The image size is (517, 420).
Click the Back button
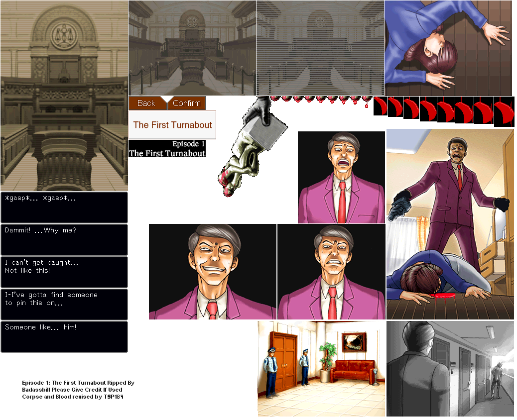147,103
